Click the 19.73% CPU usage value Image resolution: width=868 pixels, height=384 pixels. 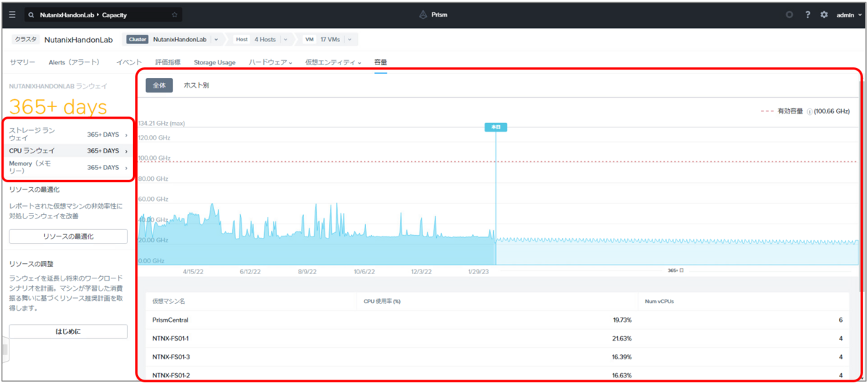[x=621, y=320]
